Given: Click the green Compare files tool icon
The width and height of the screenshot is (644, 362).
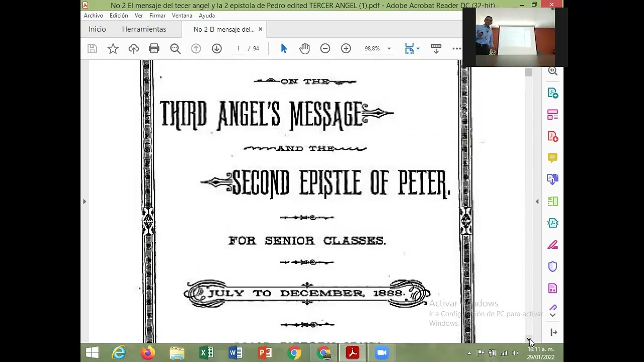Looking at the screenshot, I should (553, 201).
